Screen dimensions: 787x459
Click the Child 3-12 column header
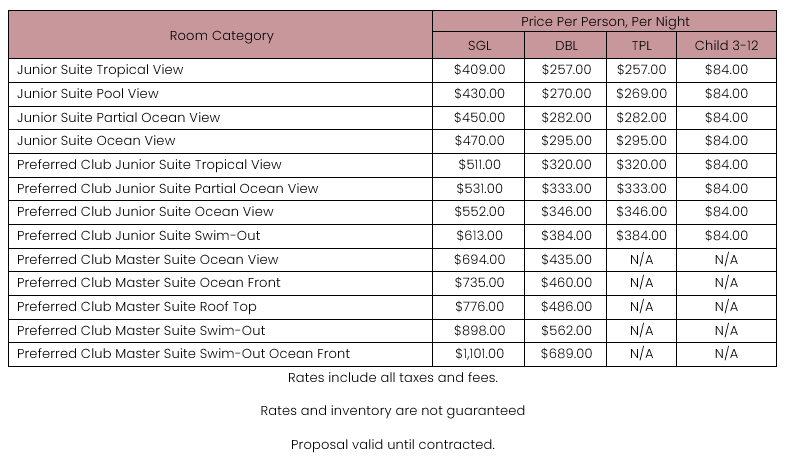point(726,46)
